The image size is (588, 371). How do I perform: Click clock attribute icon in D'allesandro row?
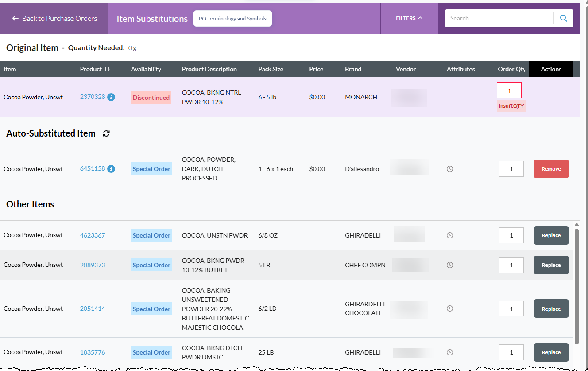click(x=450, y=169)
